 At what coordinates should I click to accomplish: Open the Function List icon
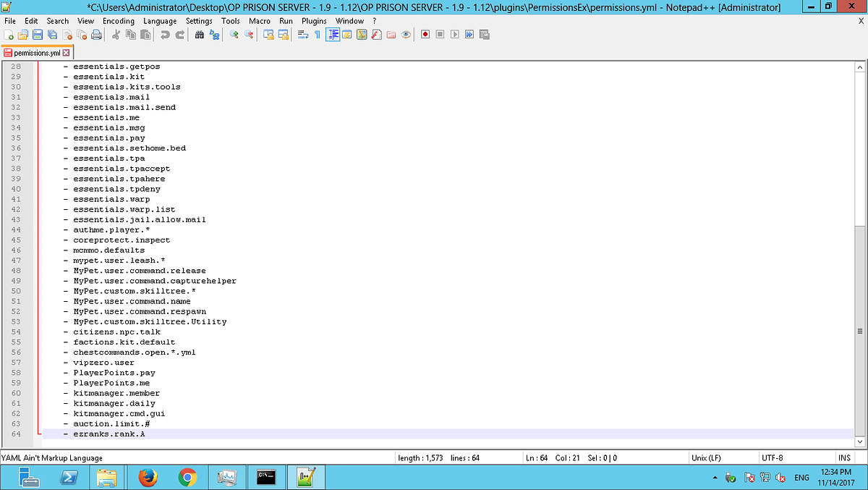[376, 34]
